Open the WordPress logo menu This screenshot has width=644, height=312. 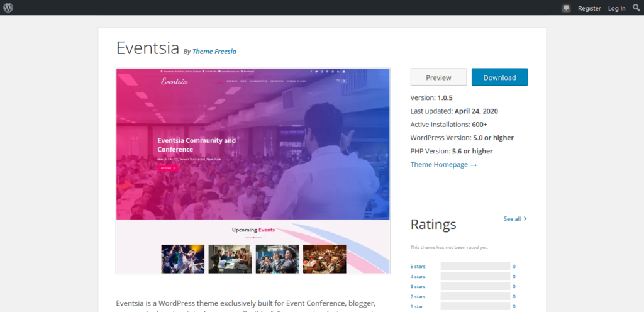coord(8,8)
